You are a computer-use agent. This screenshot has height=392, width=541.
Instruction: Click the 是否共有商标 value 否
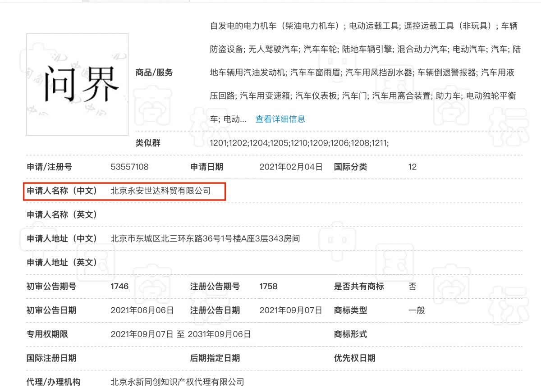412,286
